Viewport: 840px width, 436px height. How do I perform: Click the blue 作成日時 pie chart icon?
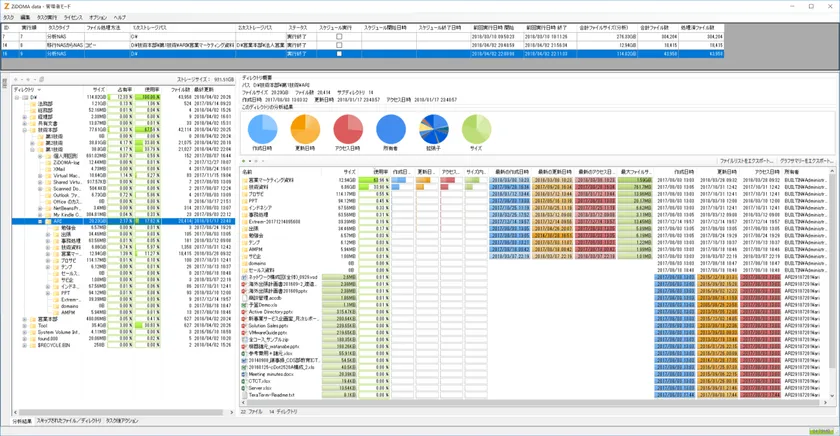pyautogui.click(x=262, y=129)
